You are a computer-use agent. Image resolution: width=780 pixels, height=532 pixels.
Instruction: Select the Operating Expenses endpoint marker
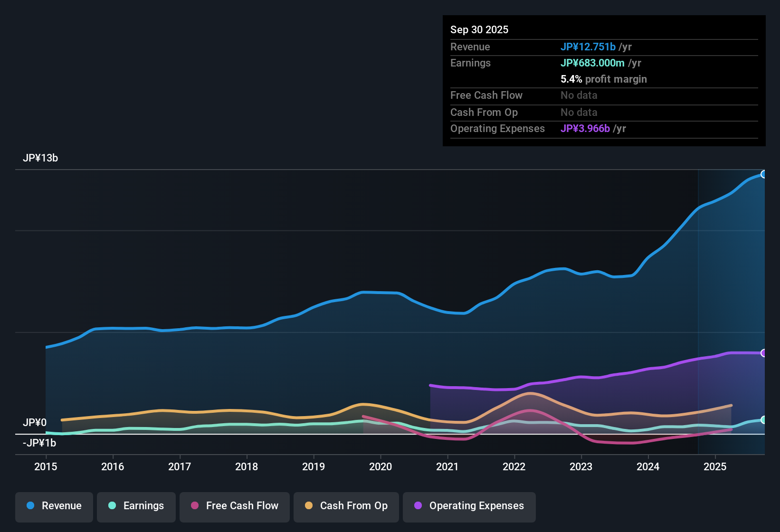click(764, 353)
